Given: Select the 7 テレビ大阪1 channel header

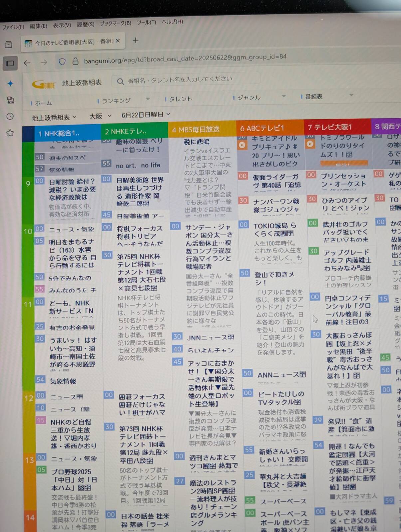Looking at the screenshot, I should (x=337, y=127).
